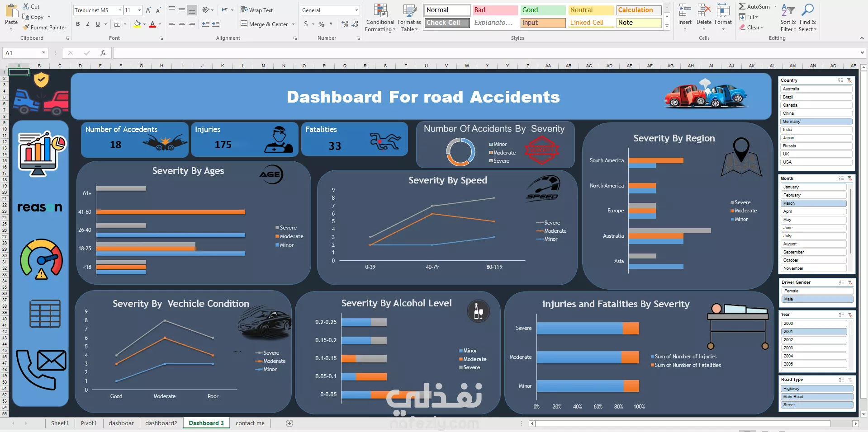Open Merge & Center dropdown arrow
The image size is (868, 432).
coord(293,24)
